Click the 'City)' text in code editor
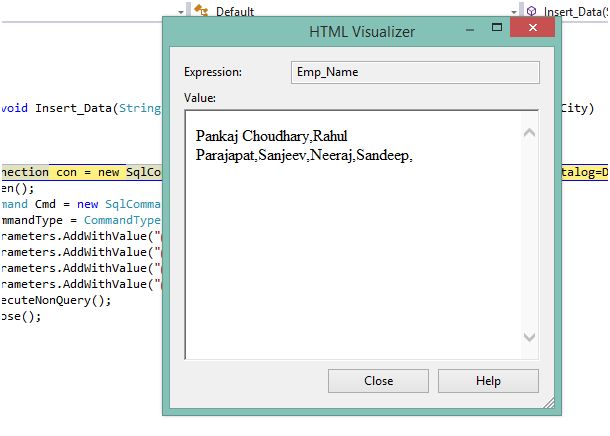This screenshot has width=610, height=436. [578, 108]
